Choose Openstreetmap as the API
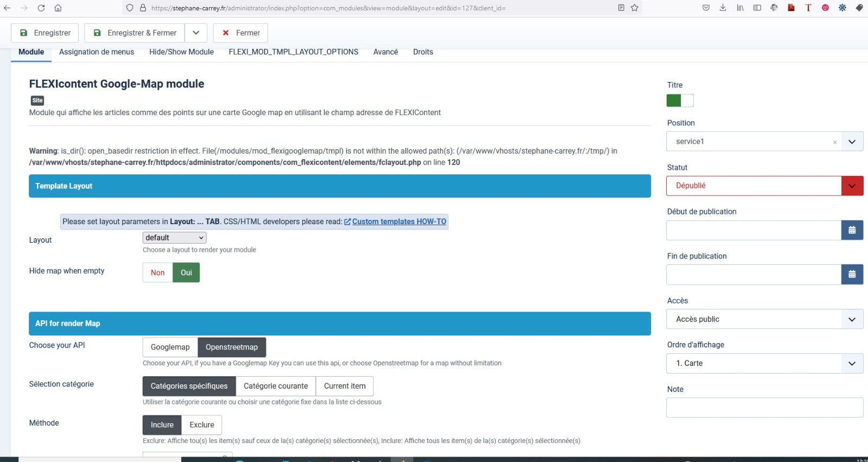 [232, 347]
